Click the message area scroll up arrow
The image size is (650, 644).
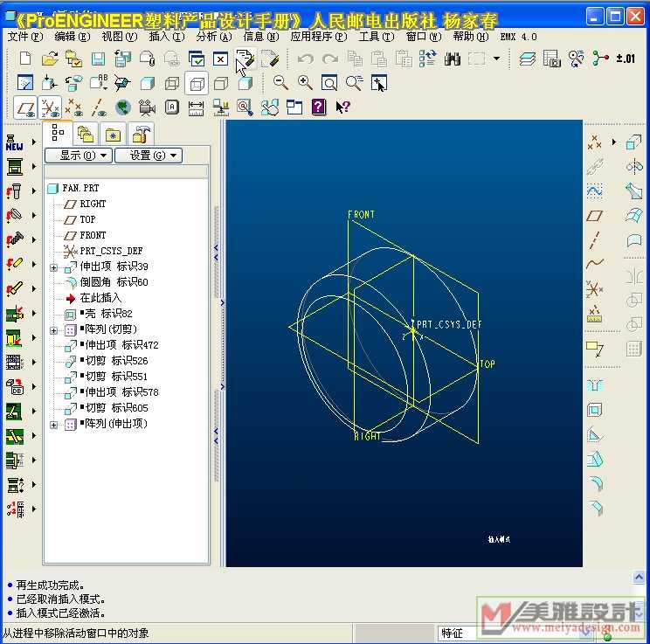pyautogui.click(x=639, y=578)
